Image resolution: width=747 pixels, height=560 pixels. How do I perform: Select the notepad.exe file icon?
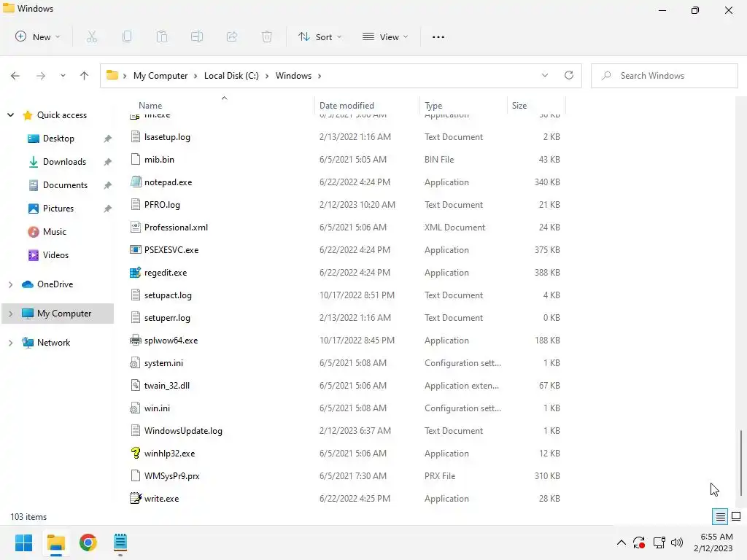[136, 182]
